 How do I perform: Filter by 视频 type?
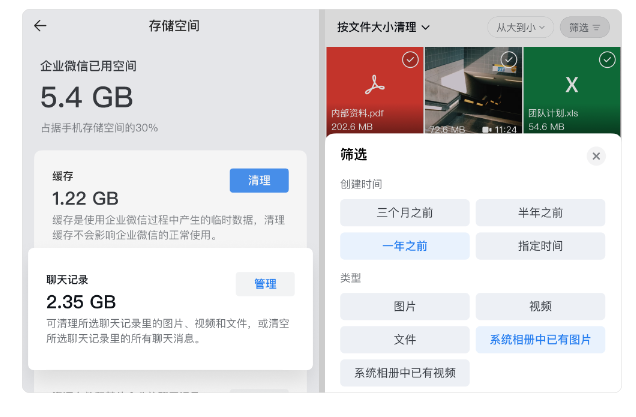(540, 307)
